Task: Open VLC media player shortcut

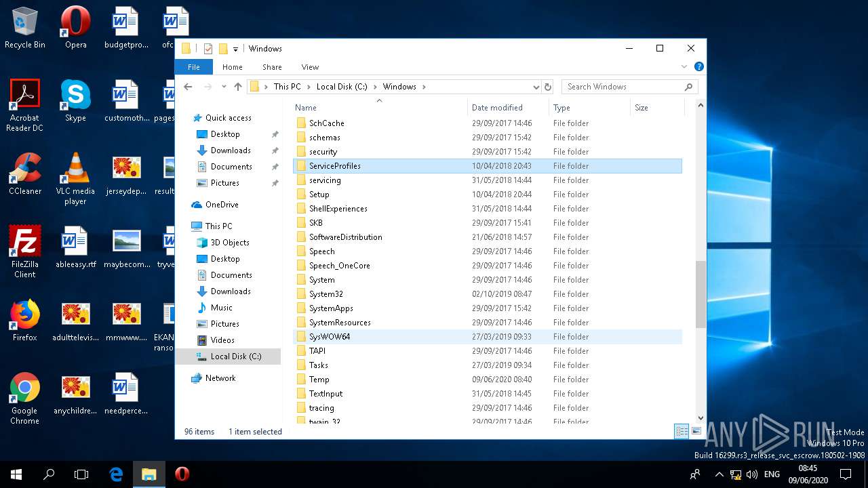Action: [x=75, y=178]
